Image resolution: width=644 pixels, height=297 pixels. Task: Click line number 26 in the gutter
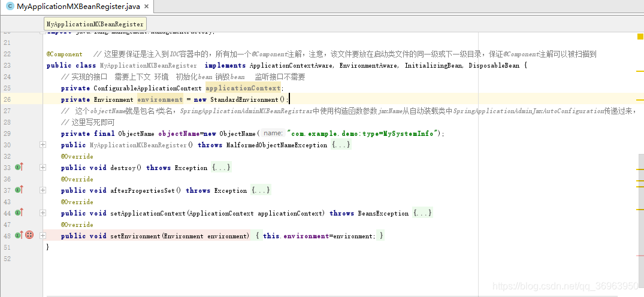(7, 99)
